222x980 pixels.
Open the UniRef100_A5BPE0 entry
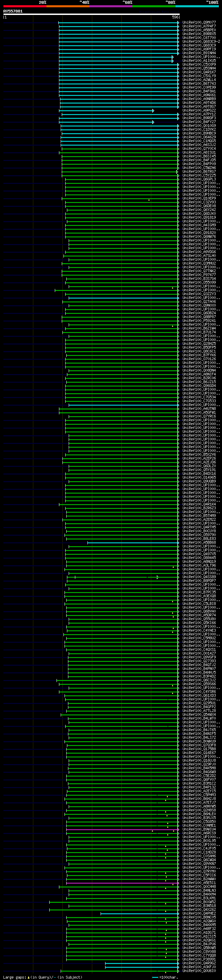point(199,30)
